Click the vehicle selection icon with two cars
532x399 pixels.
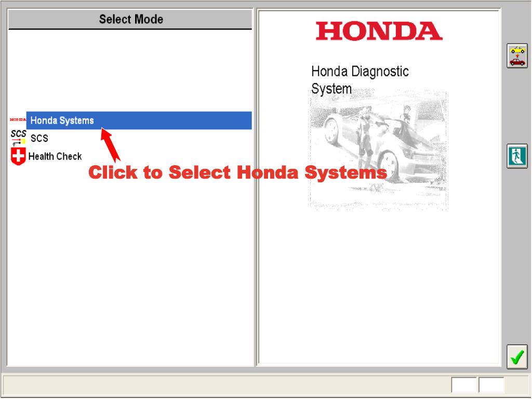517,56
